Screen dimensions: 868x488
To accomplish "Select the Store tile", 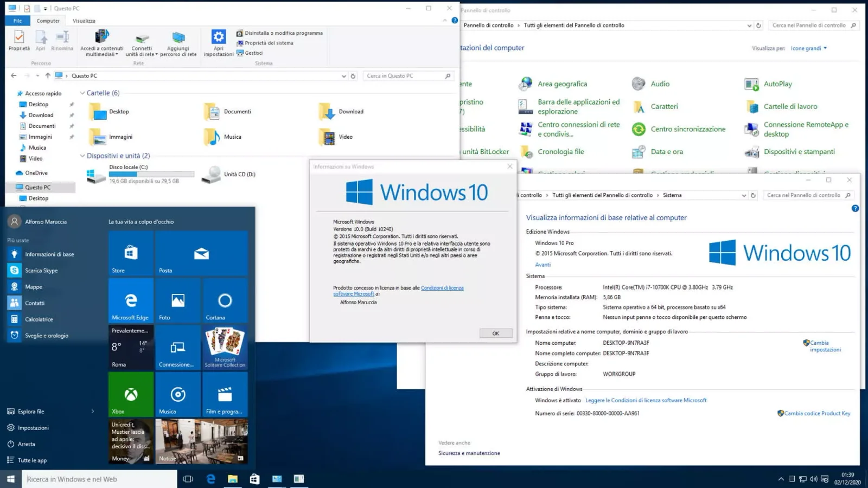I will pos(130,253).
